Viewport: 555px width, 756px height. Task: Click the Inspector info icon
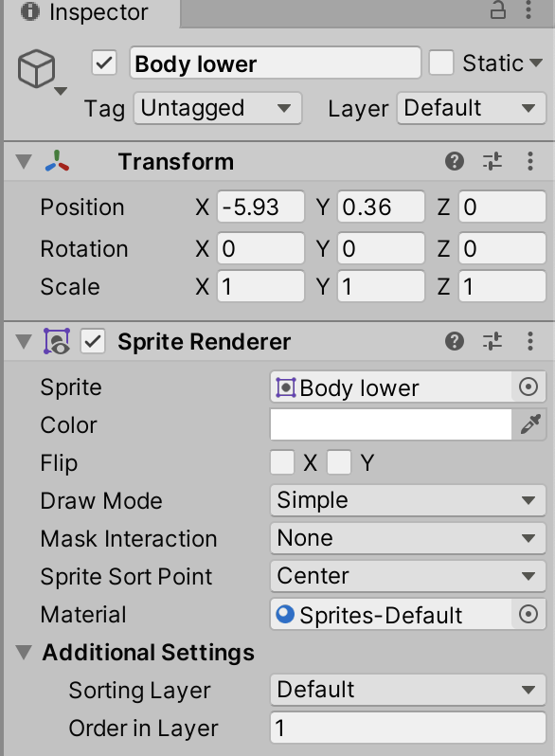pyautogui.click(x=30, y=11)
